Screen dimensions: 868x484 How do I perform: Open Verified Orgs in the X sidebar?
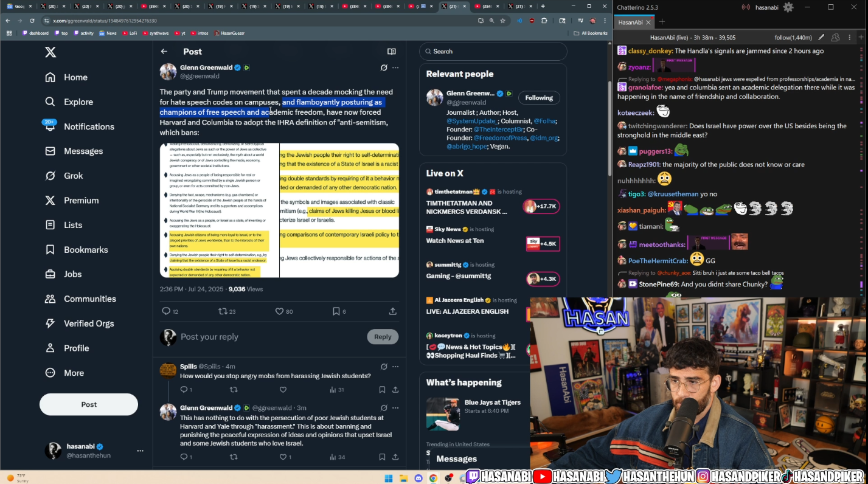tap(79, 323)
